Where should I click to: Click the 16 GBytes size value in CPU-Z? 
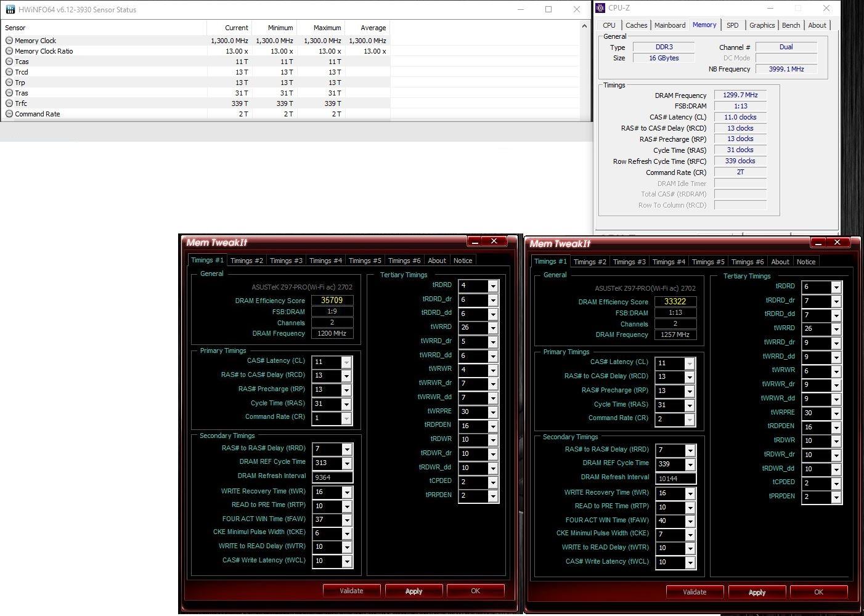664,58
